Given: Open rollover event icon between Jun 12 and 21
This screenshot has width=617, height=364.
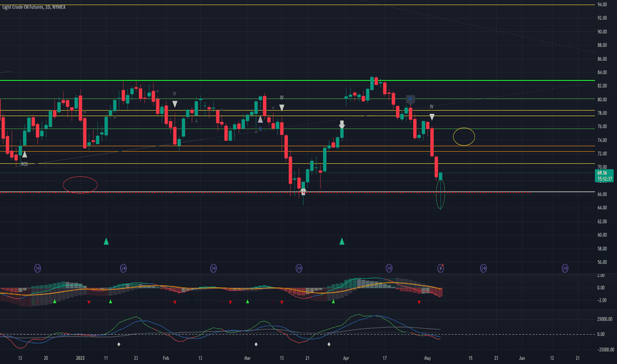Looking at the screenshot, I should (x=565, y=269).
